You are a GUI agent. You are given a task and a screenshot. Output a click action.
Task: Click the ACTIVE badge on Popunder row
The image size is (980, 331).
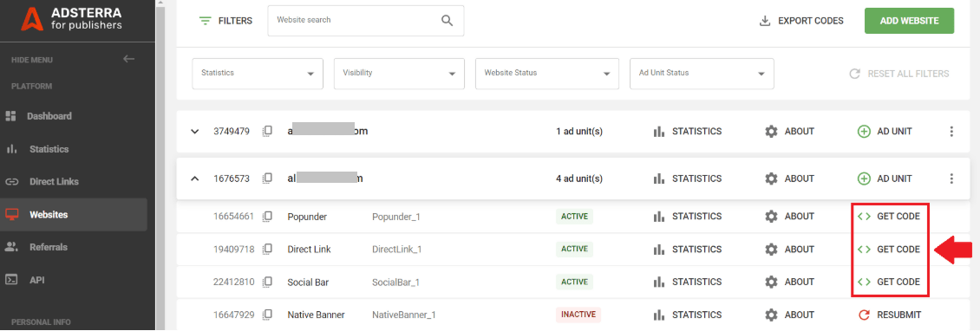pyautogui.click(x=574, y=217)
